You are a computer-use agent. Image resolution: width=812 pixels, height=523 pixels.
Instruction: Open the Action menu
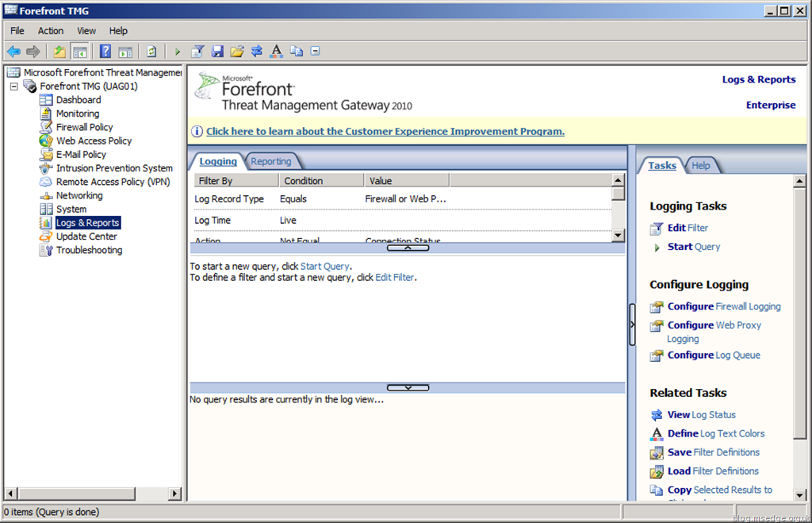51,31
